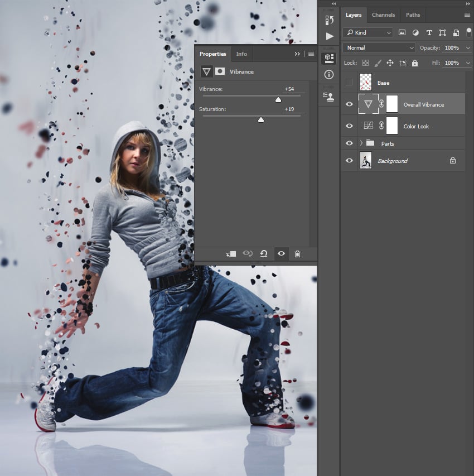The height and width of the screenshot is (476, 474).
Task: Switch to the Channels tab
Action: [383, 15]
